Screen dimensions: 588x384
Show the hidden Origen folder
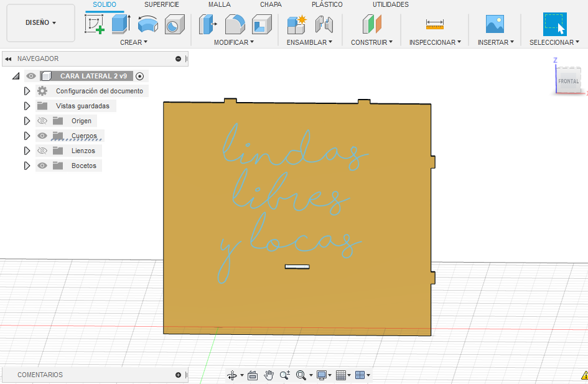coord(42,121)
